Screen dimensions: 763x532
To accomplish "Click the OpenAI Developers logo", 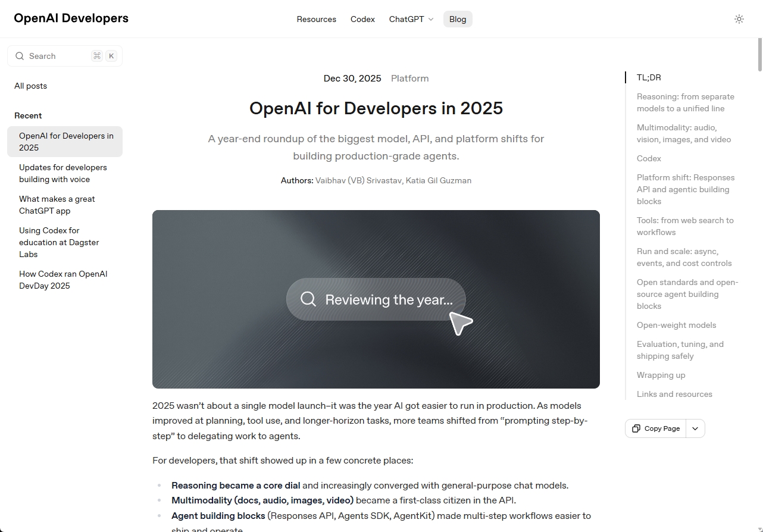I will (71, 18).
